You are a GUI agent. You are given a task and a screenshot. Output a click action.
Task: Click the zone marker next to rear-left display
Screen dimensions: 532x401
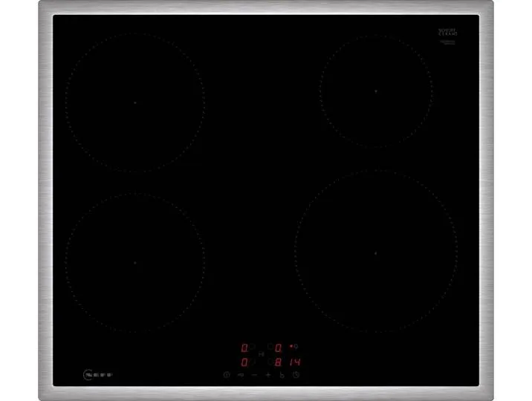click(x=253, y=347)
